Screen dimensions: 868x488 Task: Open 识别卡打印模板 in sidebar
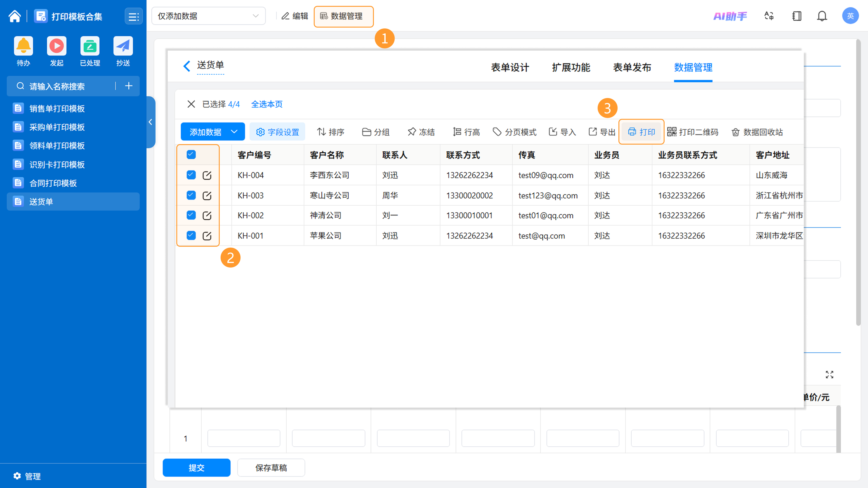tap(73, 164)
